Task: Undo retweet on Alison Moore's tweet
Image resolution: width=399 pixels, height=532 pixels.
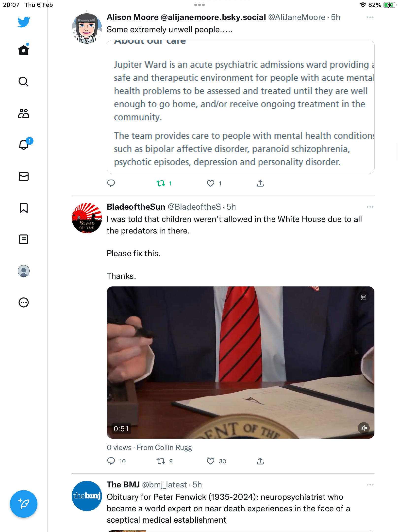Action: 161,183
